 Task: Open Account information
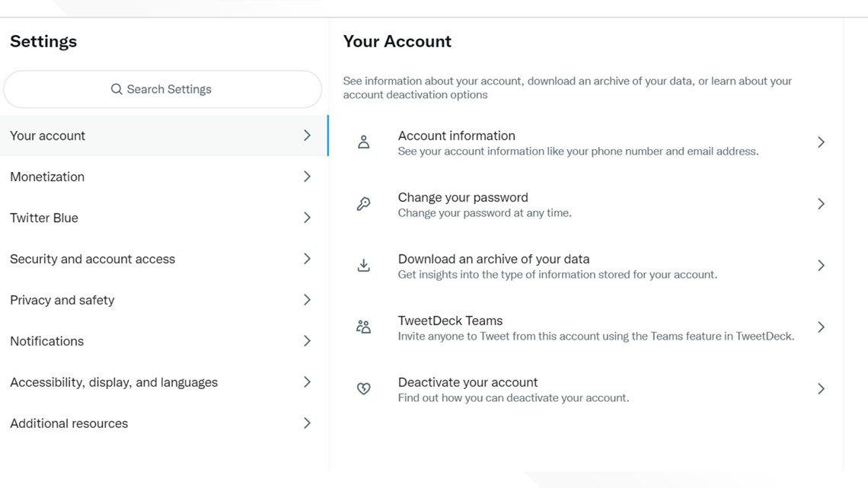587,143
